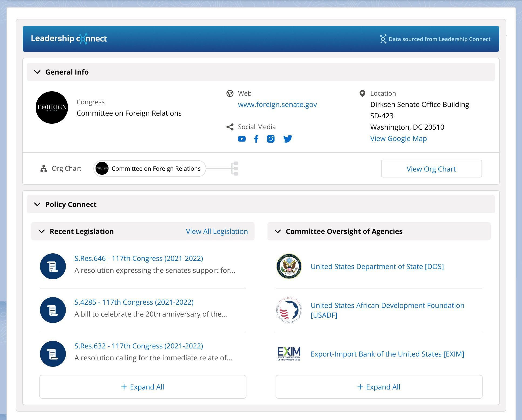Click the org chart tree branch icon

[x=235, y=169]
